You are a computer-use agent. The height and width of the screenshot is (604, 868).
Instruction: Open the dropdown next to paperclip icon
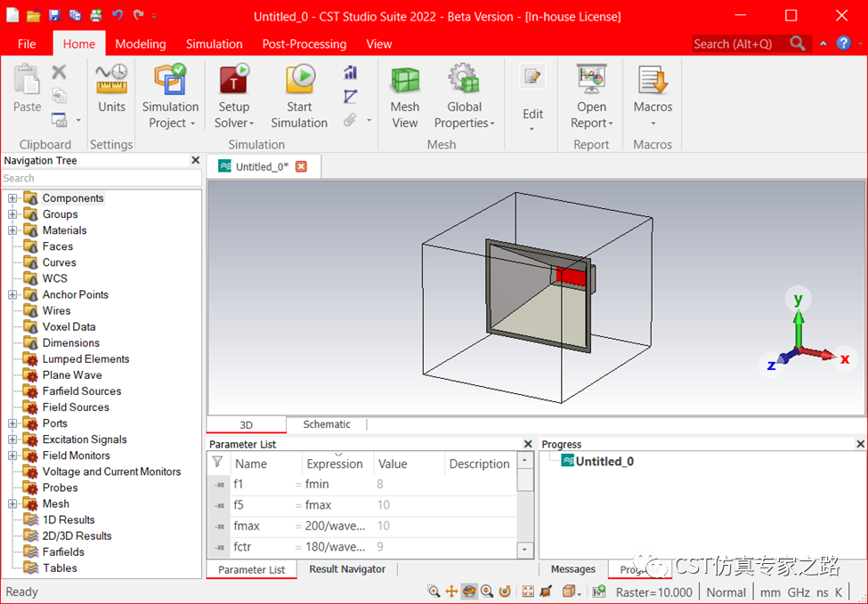(x=369, y=120)
